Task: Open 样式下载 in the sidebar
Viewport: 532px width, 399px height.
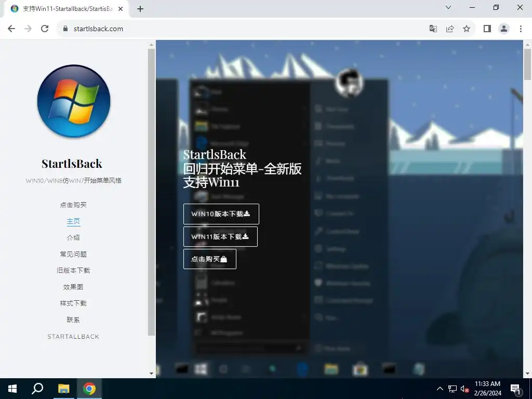Action: [73, 303]
